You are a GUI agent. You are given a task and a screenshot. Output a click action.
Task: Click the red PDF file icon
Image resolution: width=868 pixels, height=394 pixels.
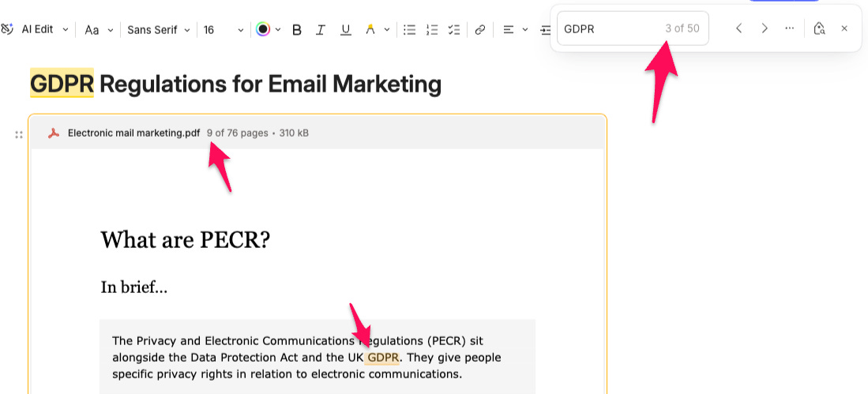coord(54,133)
